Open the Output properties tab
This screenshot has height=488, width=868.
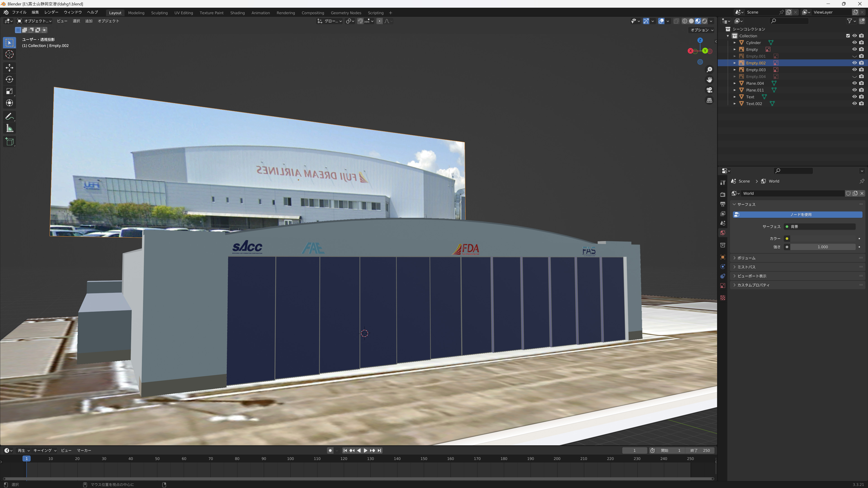coord(722,204)
